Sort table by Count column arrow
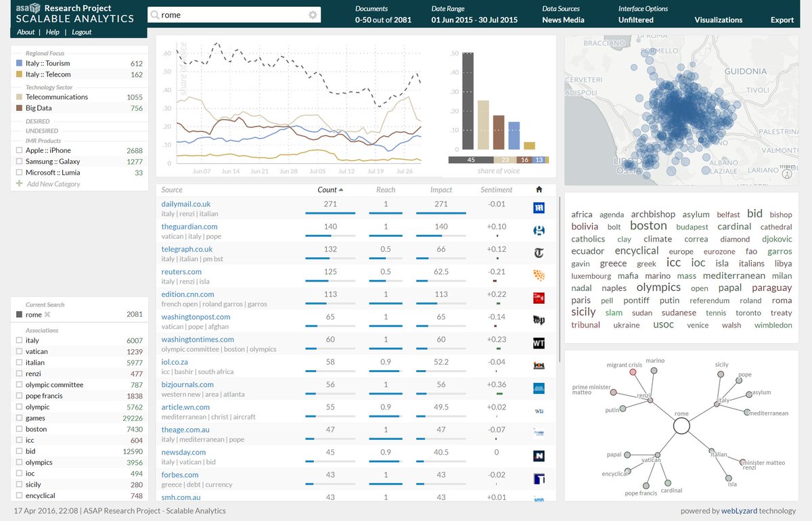Image resolution: width=812 pixels, height=521 pixels. [x=341, y=190]
